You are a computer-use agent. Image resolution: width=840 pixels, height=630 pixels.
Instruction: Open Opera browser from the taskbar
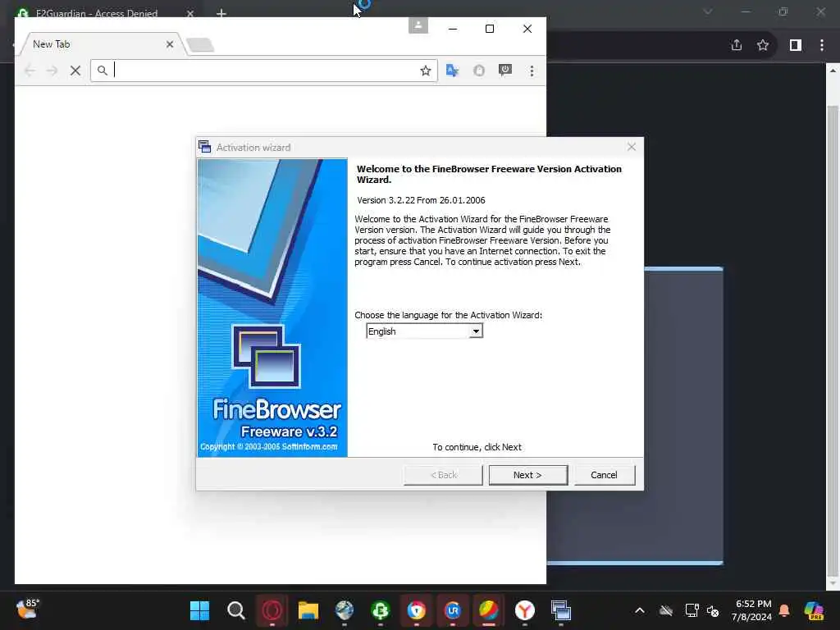coord(272,610)
